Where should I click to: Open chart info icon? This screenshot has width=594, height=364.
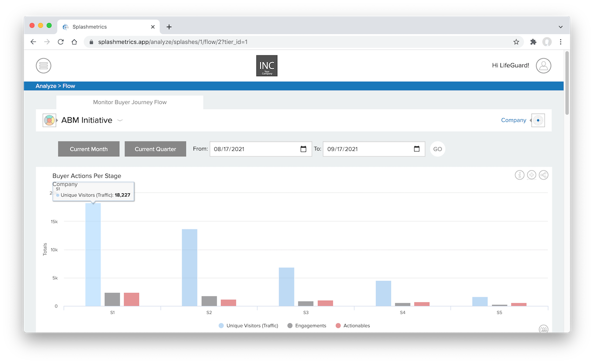point(519,175)
